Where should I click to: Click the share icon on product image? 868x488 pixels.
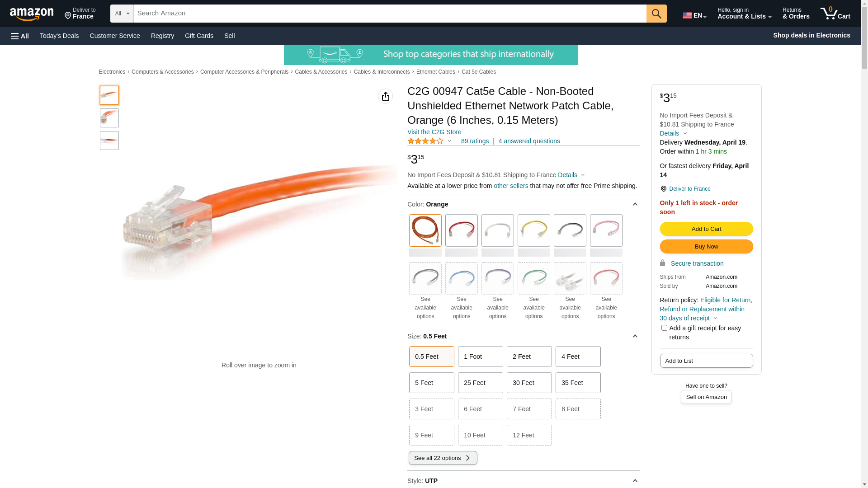(x=385, y=96)
